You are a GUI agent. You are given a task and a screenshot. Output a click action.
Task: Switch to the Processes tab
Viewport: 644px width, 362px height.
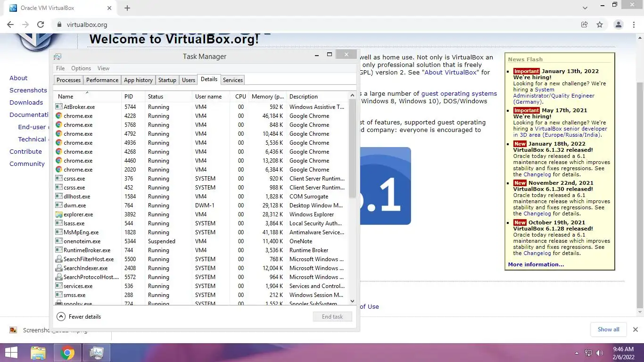[x=69, y=80]
